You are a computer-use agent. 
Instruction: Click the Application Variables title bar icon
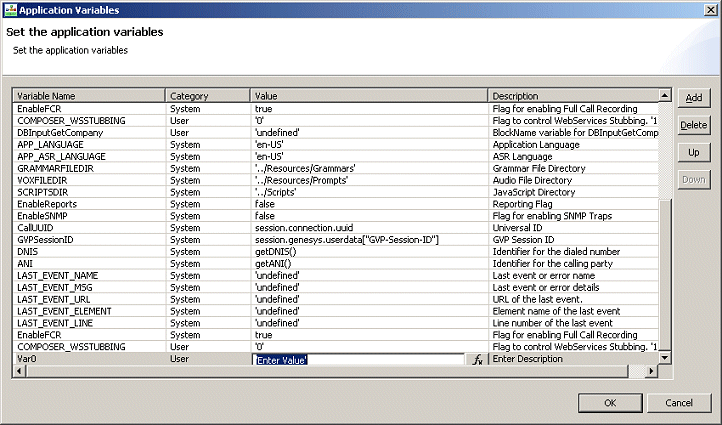(x=10, y=10)
